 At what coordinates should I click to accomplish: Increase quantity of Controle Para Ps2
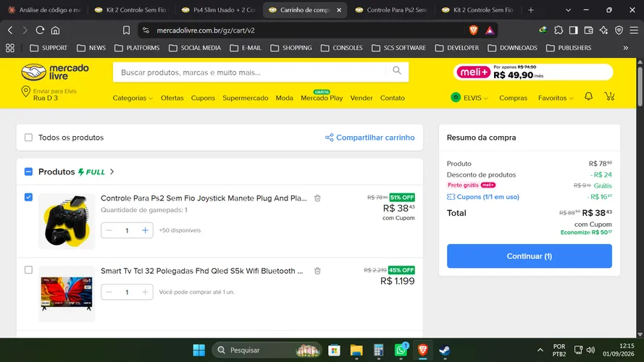[x=145, y=230]
